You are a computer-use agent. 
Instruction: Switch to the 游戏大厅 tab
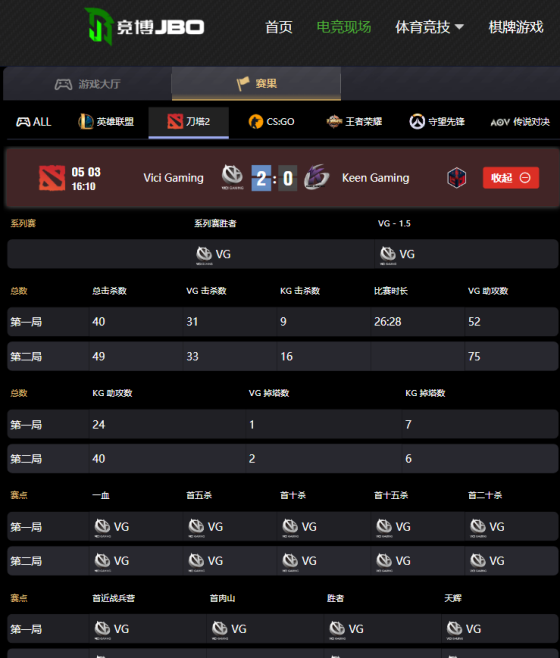pos(87,84)
